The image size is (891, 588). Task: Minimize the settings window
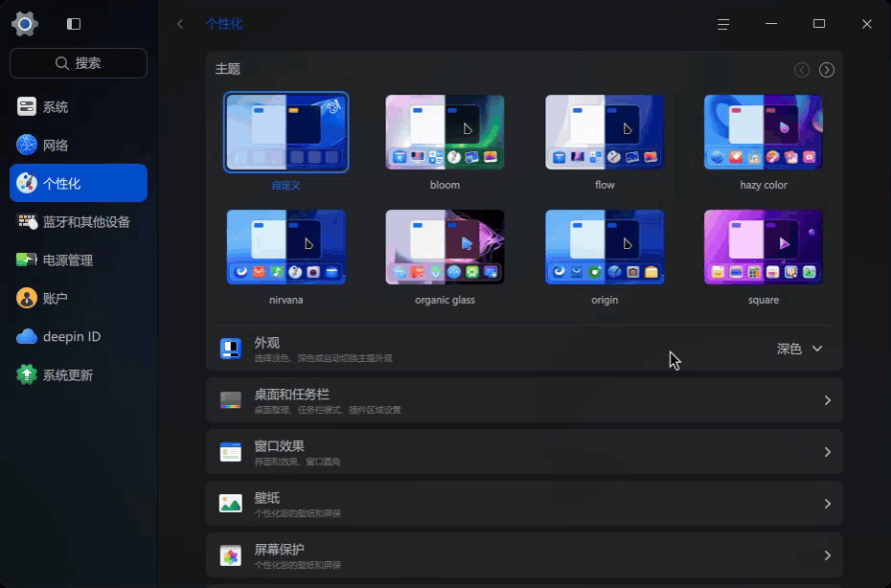pyautogui.click(x=771, y=24)
